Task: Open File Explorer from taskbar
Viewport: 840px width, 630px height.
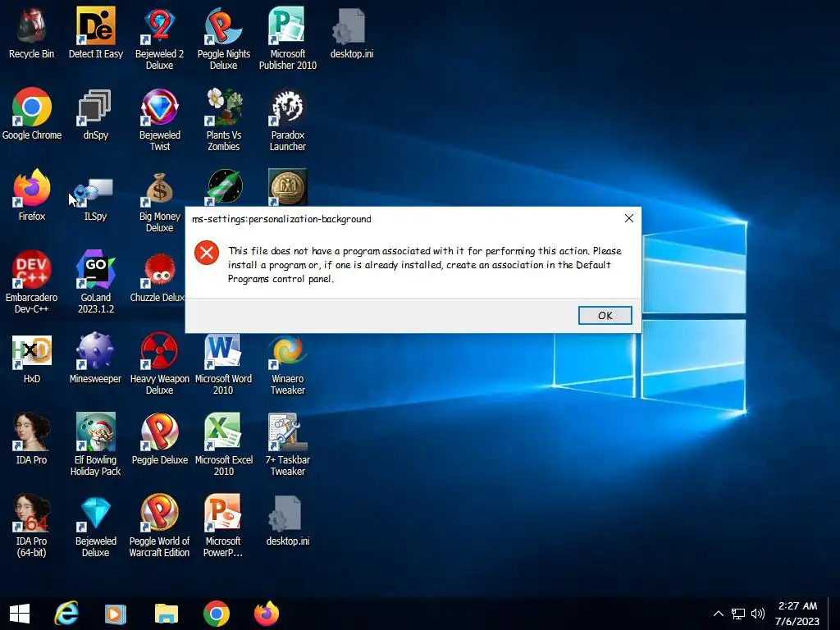Action: 166,614
